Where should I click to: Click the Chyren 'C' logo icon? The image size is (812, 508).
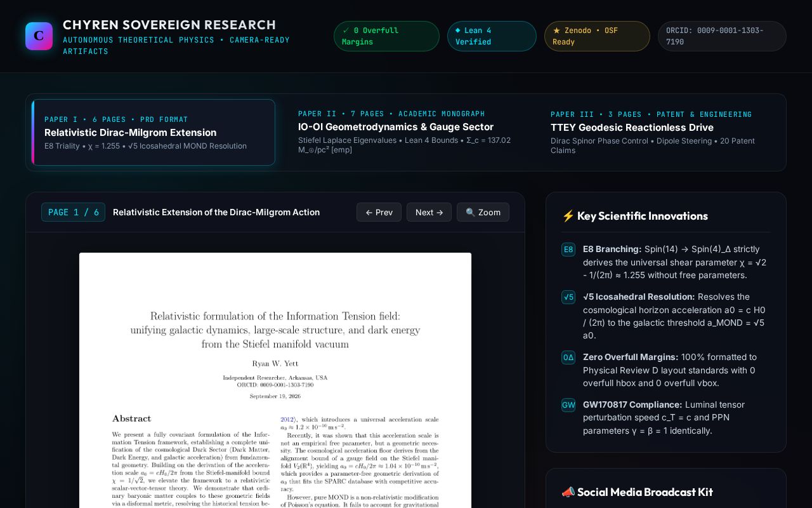point(39,36)
